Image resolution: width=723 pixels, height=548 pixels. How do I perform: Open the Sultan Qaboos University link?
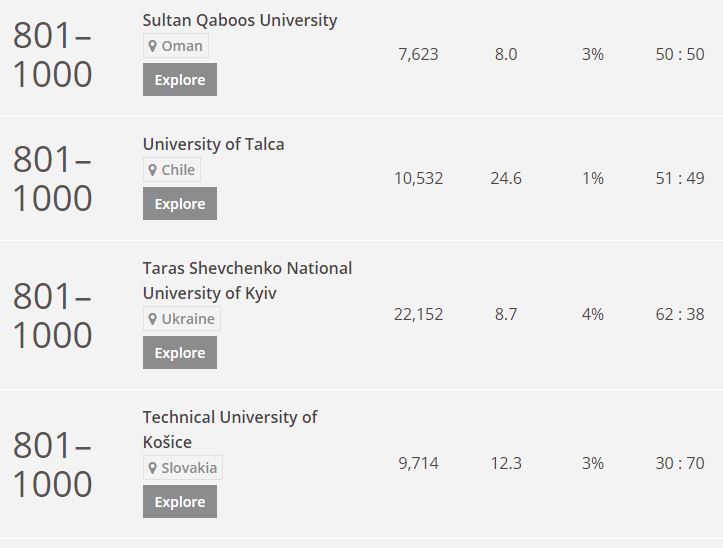tap(240, 20)
